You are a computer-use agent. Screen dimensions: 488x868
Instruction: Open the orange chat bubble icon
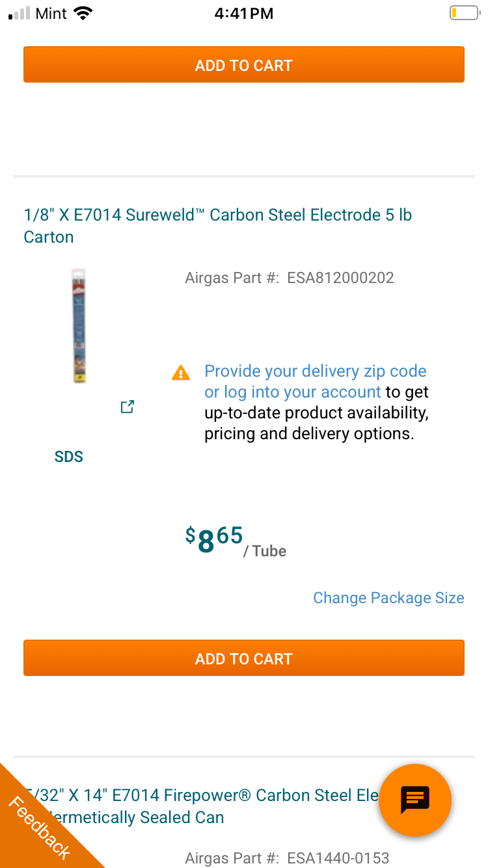pos(414,800)
